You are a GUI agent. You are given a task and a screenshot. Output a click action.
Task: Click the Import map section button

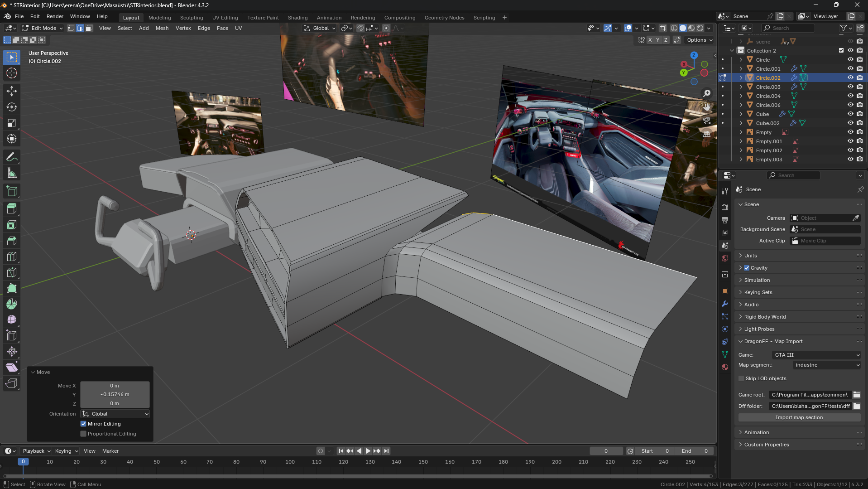pyautogui.click(x=799, y=417)
